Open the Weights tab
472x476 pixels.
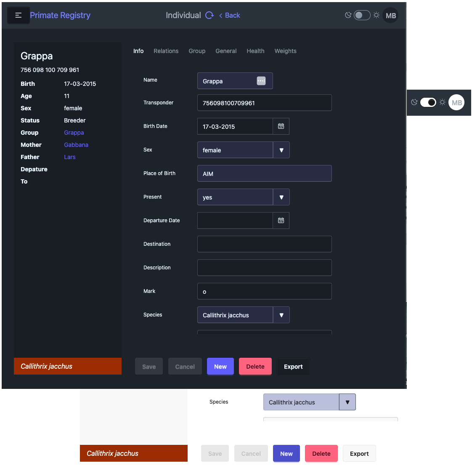coord(285,51)
